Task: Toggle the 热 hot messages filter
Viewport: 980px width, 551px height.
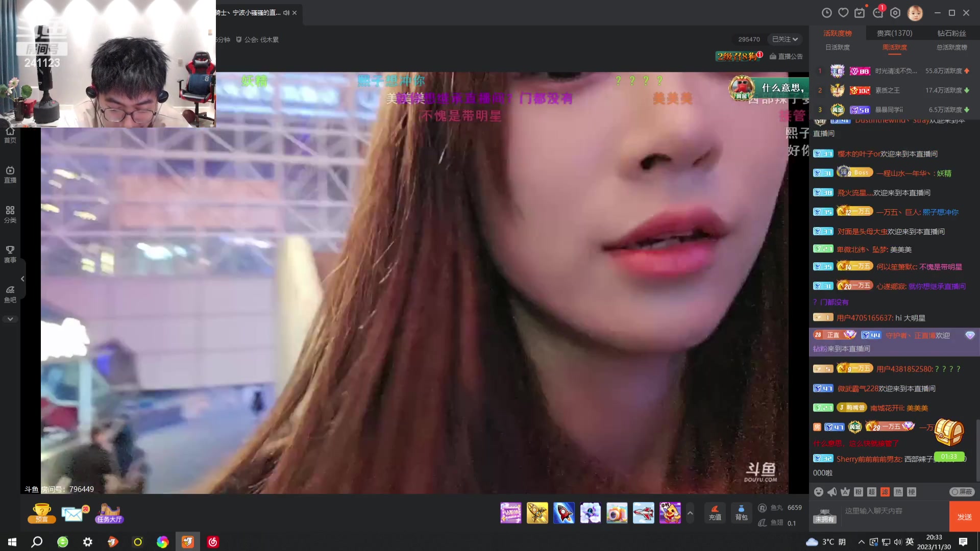Action: 899,492
